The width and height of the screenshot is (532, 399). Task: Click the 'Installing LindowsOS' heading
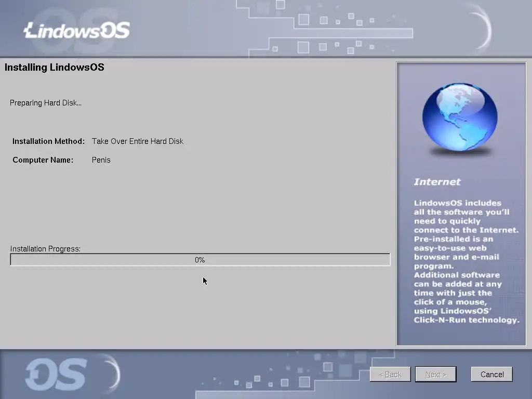click(54, 67)
